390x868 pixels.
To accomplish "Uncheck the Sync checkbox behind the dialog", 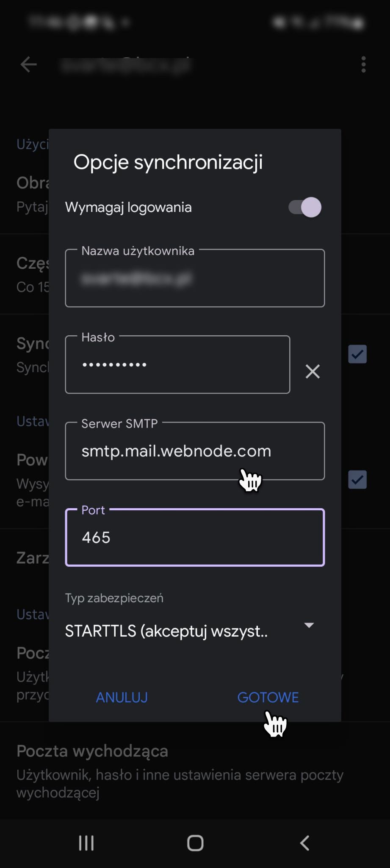I will 357,354.
